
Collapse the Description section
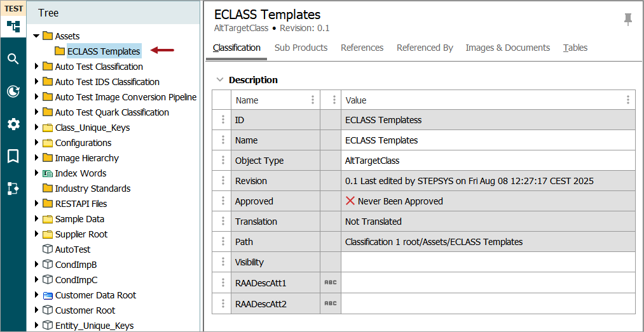220,80
